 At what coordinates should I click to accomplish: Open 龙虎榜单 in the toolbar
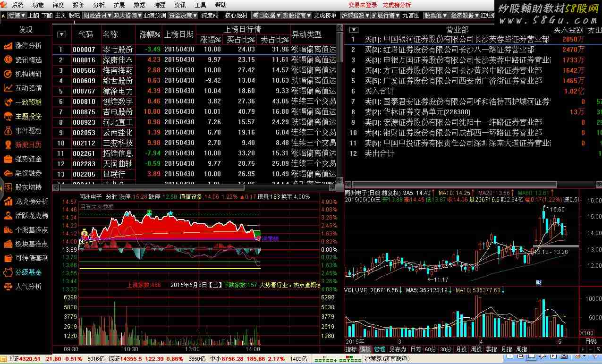coord(325,16)
